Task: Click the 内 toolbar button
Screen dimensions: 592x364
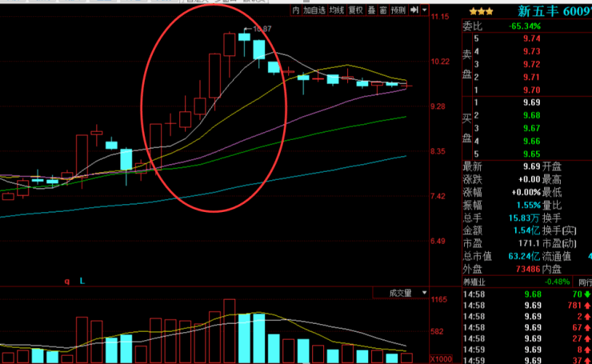Action: tap(296, 10)
